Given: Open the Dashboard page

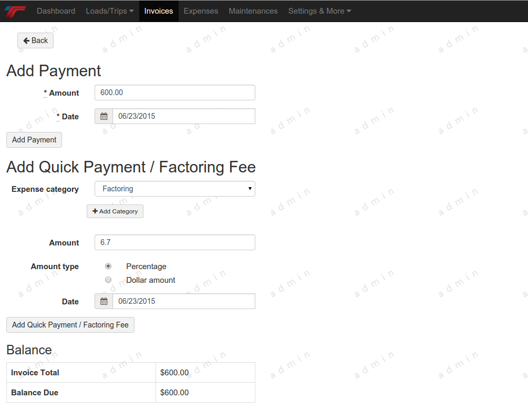Looking at the screenshot, I should coord(56,11).
